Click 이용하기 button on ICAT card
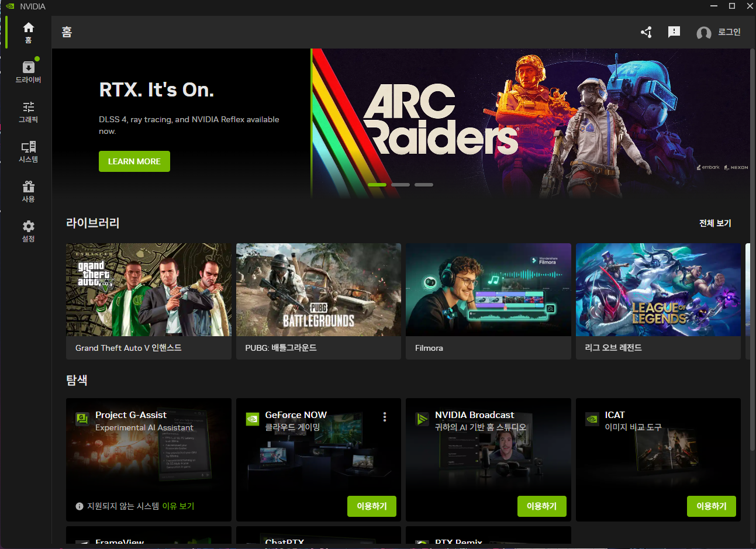Screen dimensions: 756x549 pos(712,506)
